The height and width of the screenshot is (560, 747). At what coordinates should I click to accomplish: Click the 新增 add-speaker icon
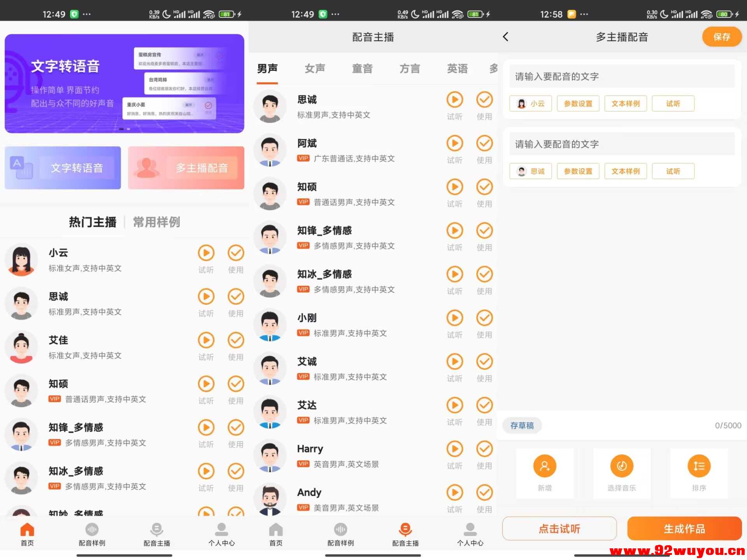(544, 465)
